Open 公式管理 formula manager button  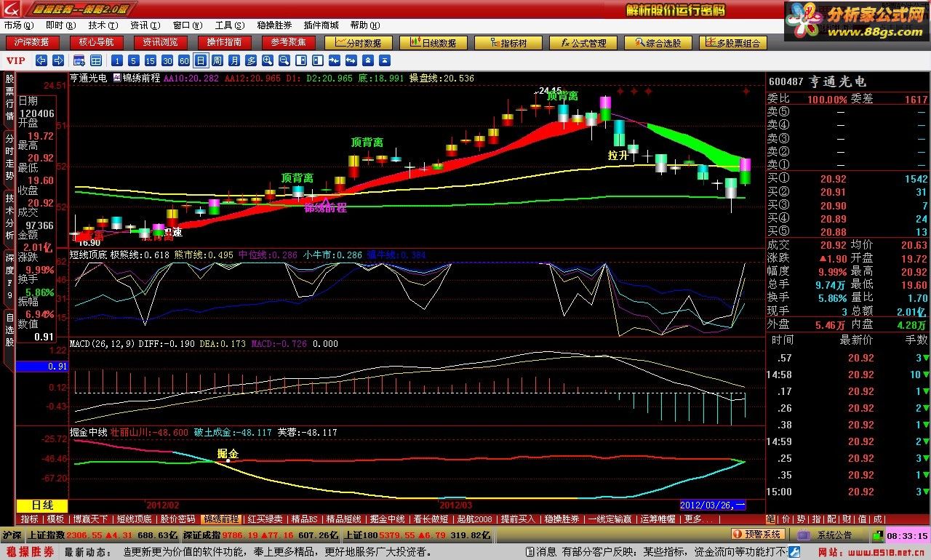pyautogui.click(x=583, y=43)
